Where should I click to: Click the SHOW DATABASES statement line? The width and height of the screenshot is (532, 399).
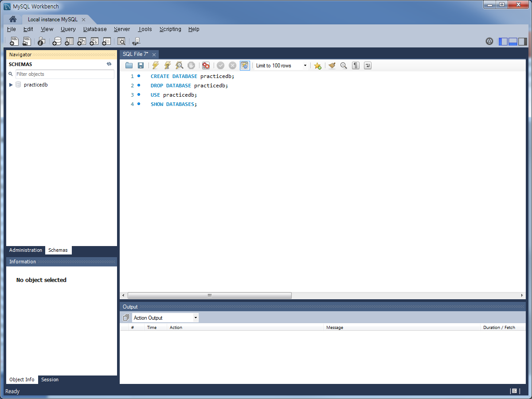[x=173, y=104]
